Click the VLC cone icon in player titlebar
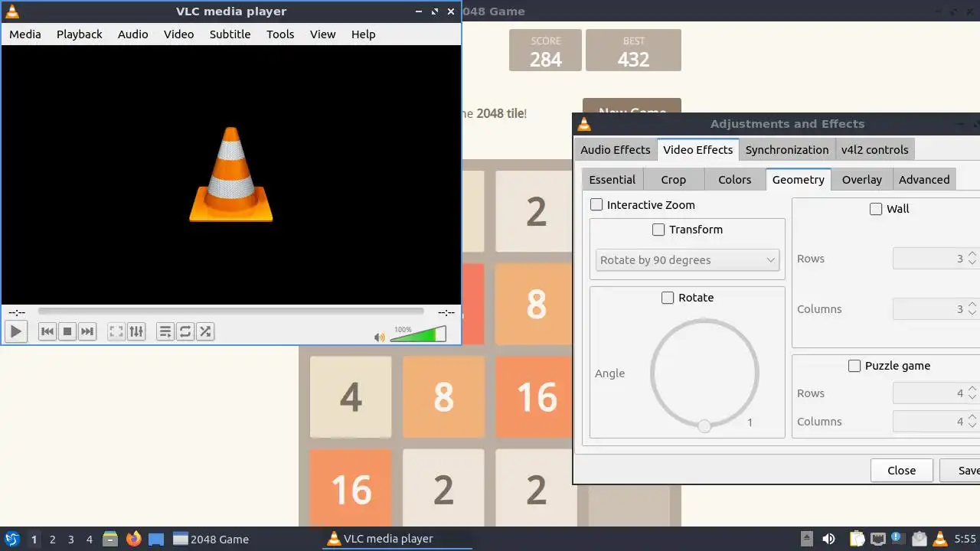This screenshot has width=980, height=551. [12, 11]
